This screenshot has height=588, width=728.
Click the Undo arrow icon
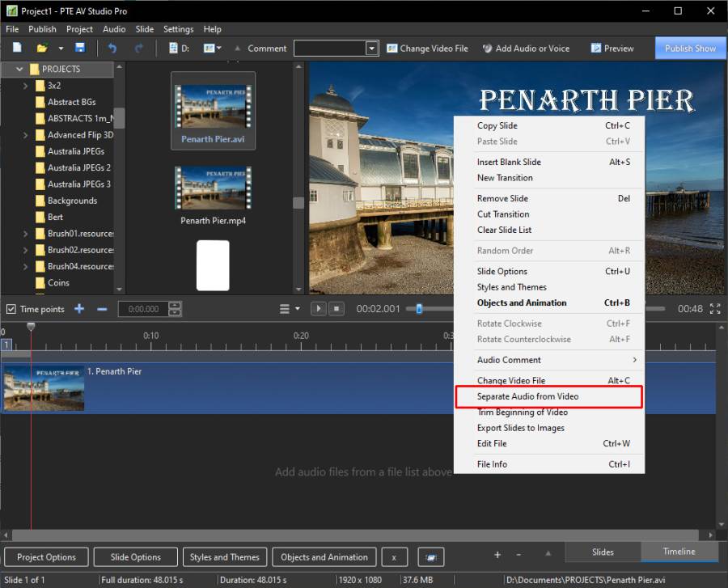pos(112,49)
